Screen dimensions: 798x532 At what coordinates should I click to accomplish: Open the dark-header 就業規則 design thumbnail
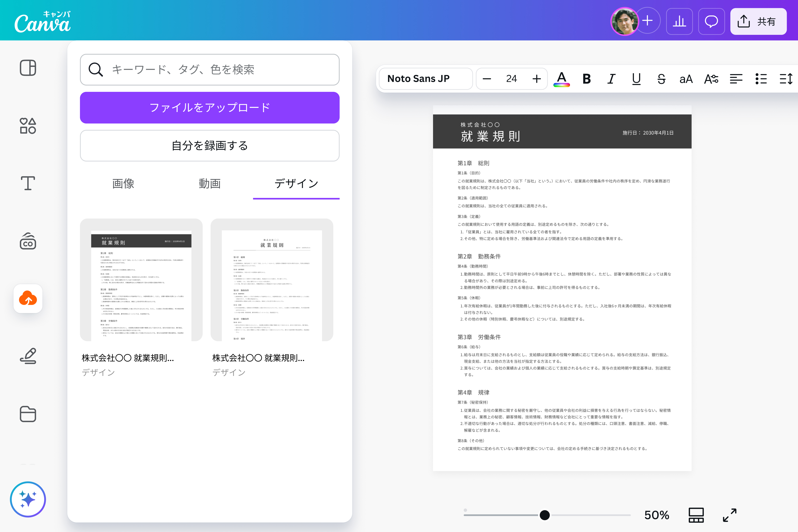(x=141, y=280)
